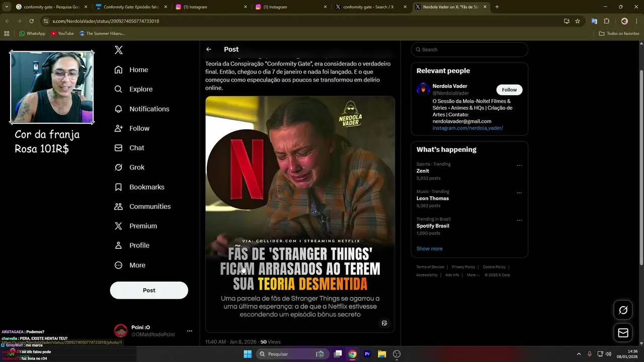Open Nerdola Vader's avatar in Relevant people
This screenshot has width=644, height=362.
(423, 89)
